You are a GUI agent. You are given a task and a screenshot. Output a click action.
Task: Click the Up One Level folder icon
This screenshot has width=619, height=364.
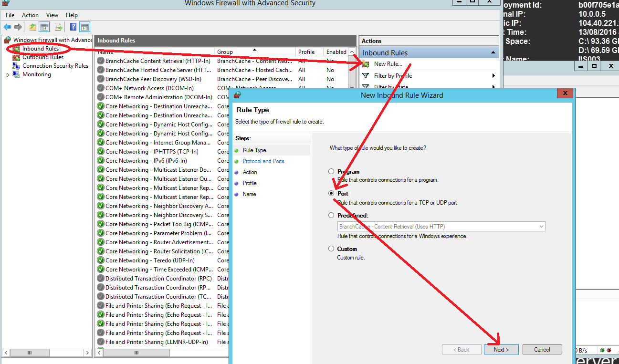32,27
